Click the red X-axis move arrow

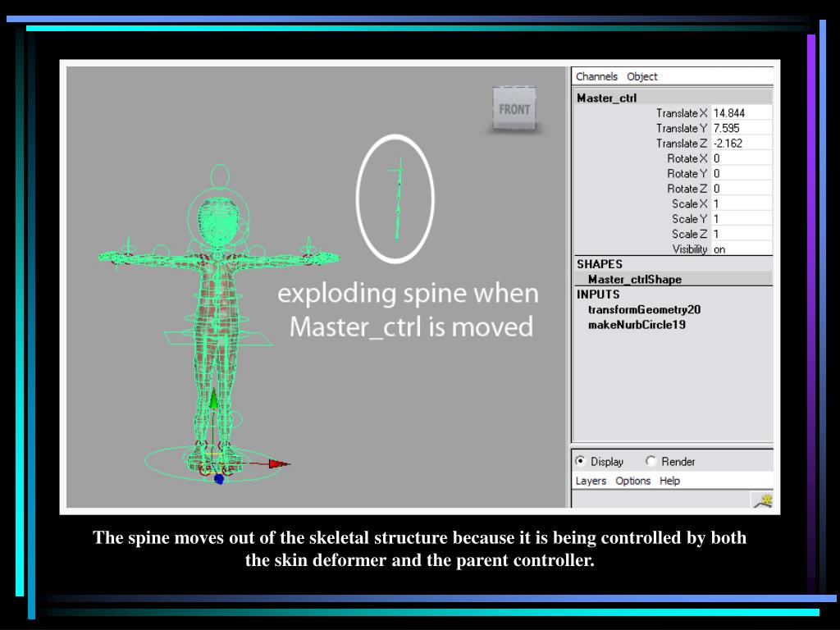(279, 464)
